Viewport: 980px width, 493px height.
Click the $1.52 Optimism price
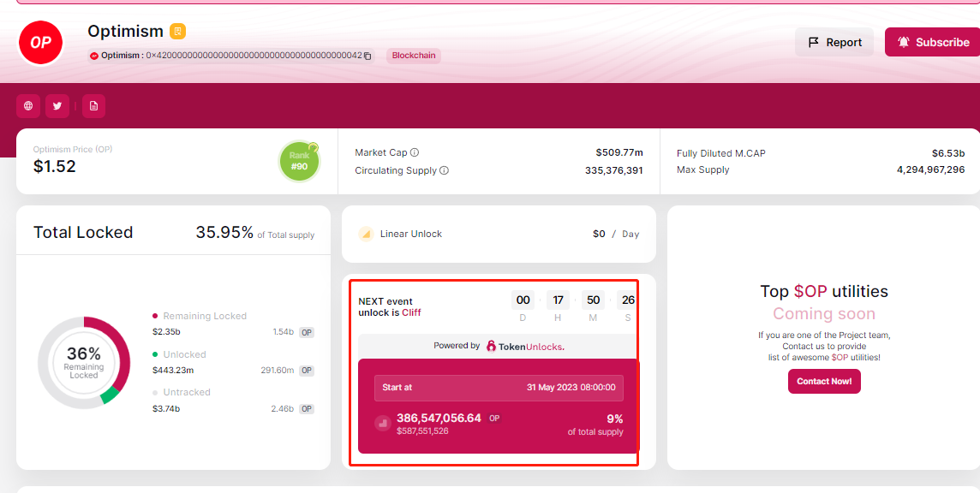54,166
